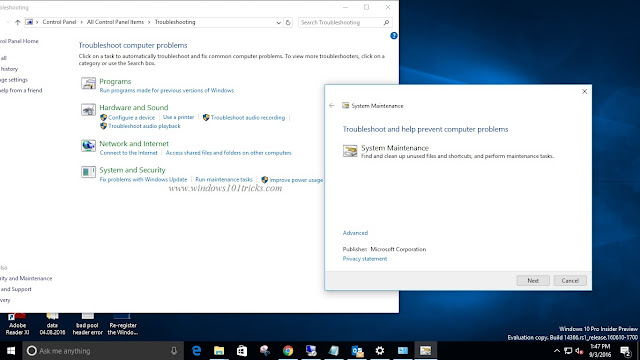
Task: Click Access shared files and folders link
Action: [x=229, y=153]
